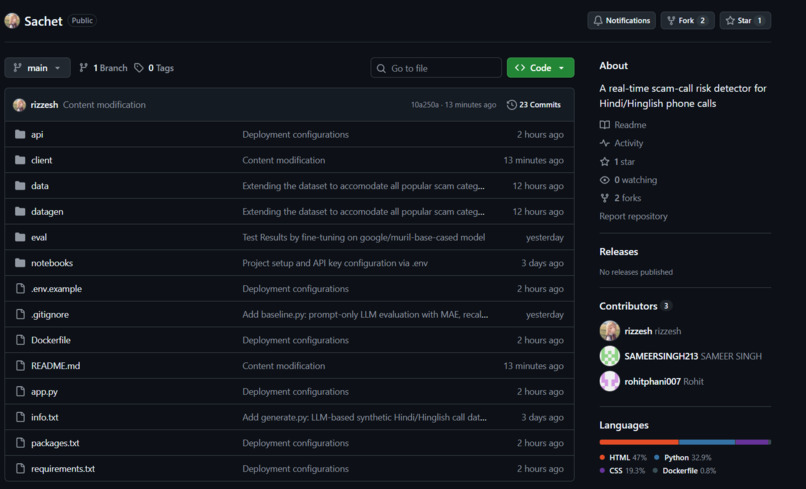The height and width of the screenshot is (489, 806).
Task: Focus the Go to file search field
Action: pos(436,68)
